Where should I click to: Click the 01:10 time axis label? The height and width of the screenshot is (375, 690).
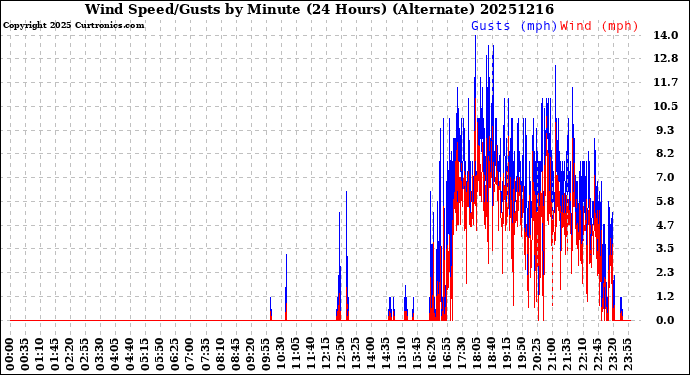pyautogui.click(x=40, y=355)
